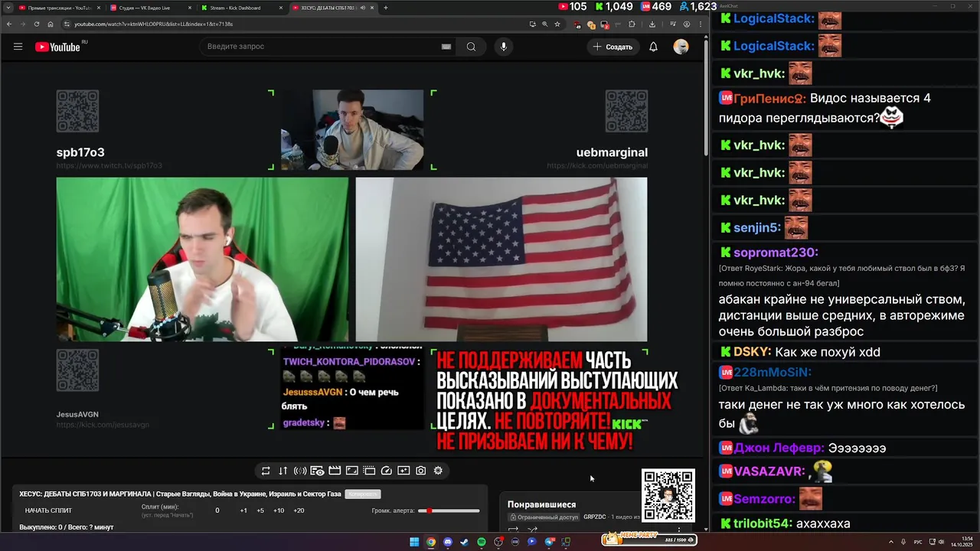Open the browser extensions puzzle icon
Screen dimensions: 980x551
632,24
